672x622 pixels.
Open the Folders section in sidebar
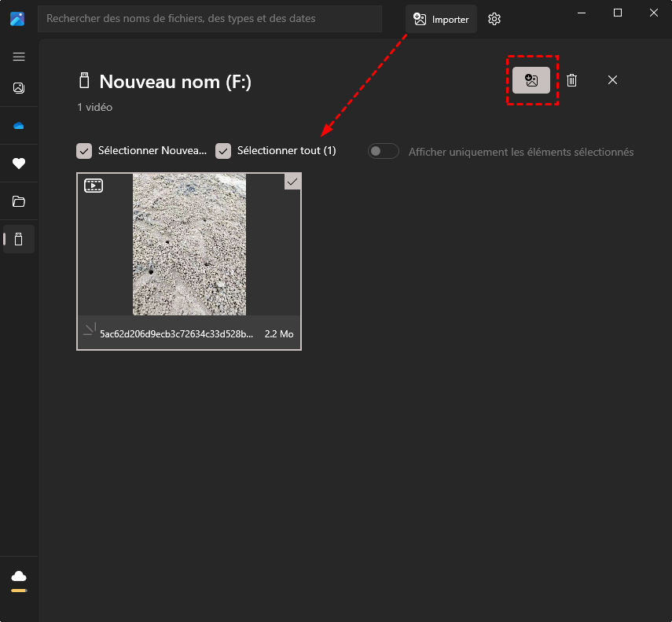(x=19, y=201)
